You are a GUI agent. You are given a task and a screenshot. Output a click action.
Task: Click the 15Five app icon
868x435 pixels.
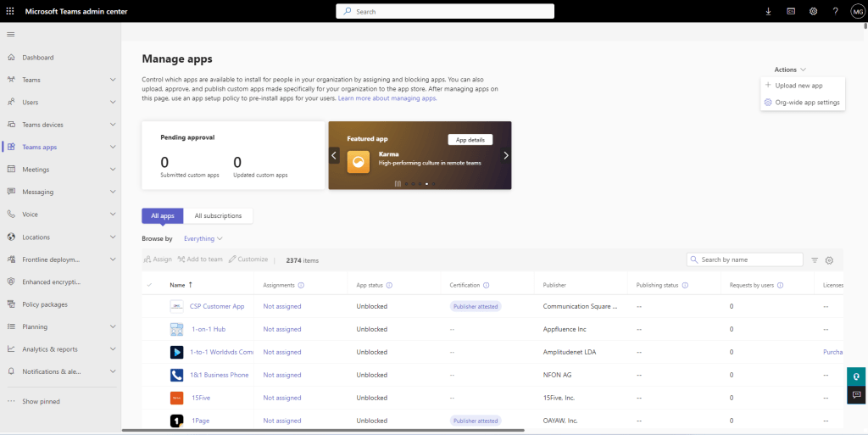pos(176,398)
